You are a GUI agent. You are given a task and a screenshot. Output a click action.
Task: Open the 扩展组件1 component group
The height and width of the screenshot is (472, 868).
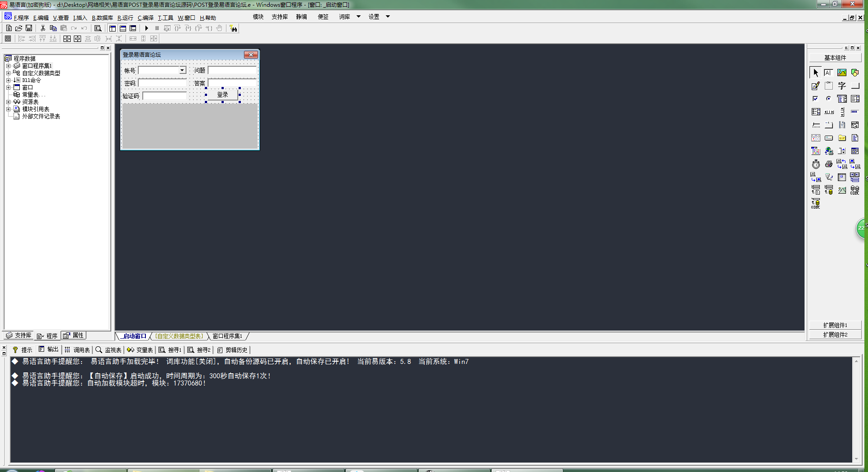(835, 325)
